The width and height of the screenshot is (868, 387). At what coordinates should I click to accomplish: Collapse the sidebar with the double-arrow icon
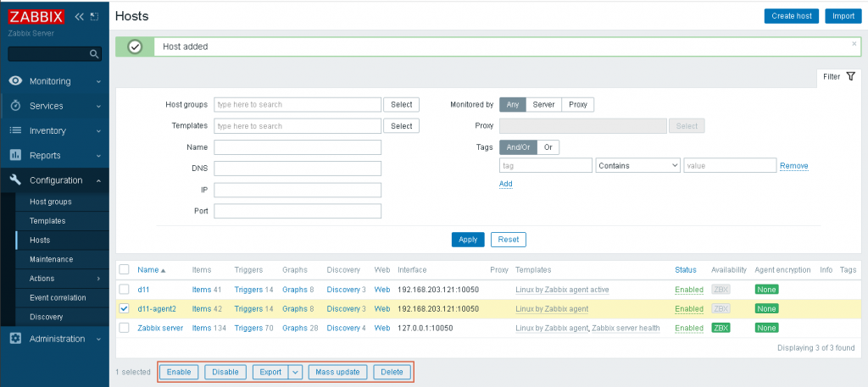79,17
